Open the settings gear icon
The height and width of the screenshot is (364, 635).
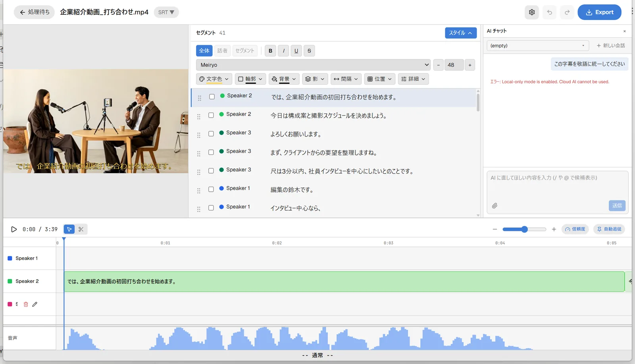coord(532,12)
